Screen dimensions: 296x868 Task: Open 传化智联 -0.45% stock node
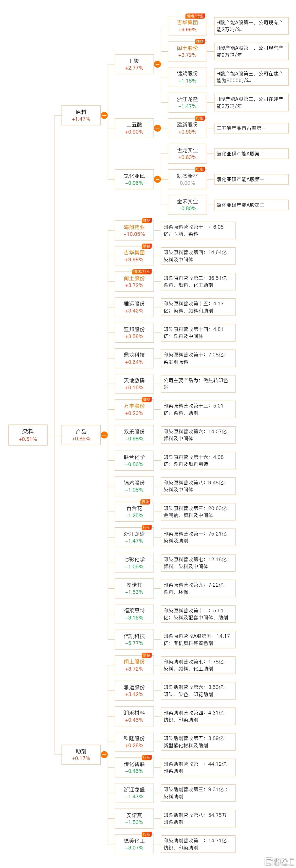click(134, 767)
